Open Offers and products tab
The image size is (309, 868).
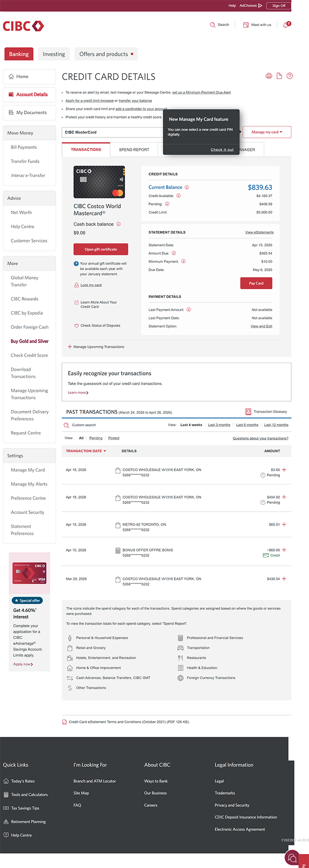coord(106,54)
